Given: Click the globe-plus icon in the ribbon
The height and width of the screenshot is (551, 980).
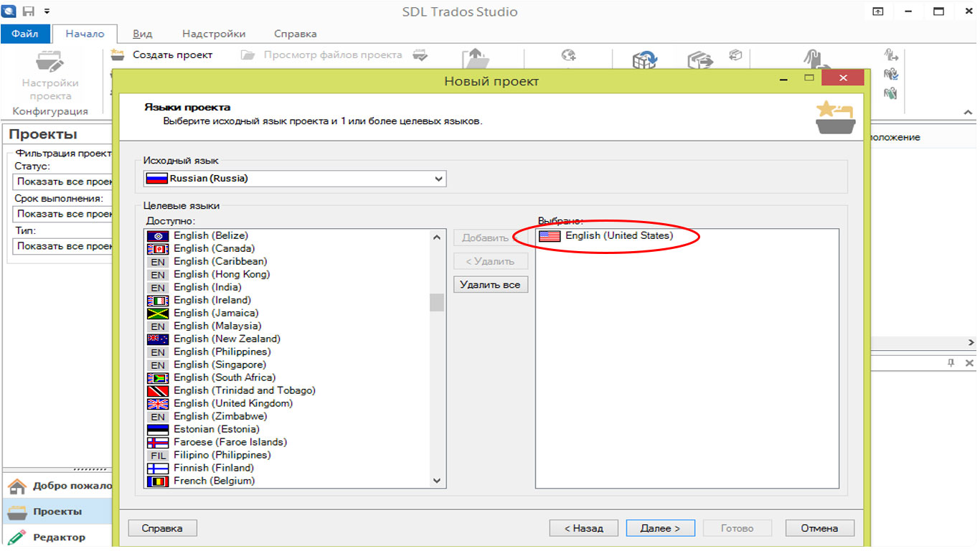Looking at the screenshot, I should (x=569, y=56).
